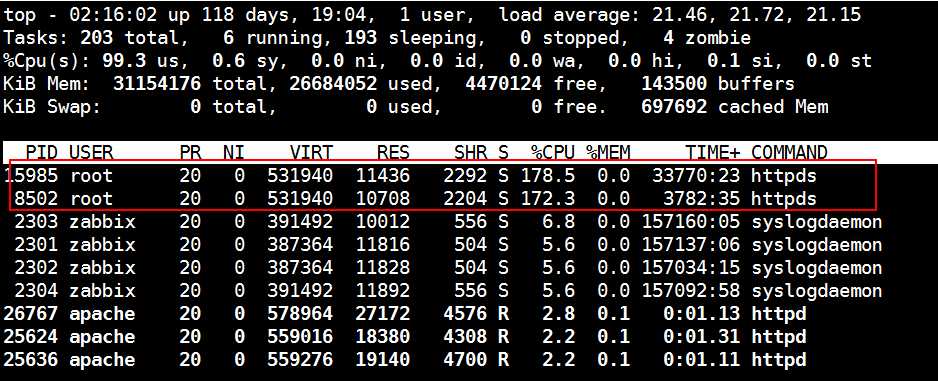Click the USER column header
The height and width of the screenshot is (381, 938).
[x=91, y=153]
